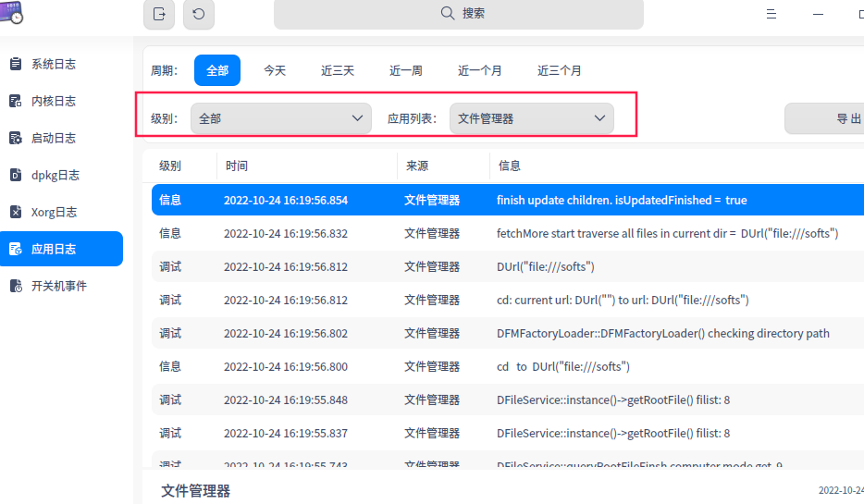Click the 信息 column header
The image size is (864, 504).
tap(509, 166)
